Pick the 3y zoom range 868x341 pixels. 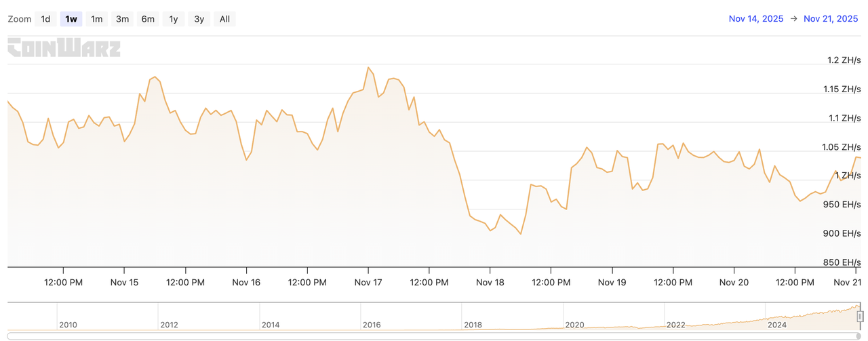tap(199, 19)
